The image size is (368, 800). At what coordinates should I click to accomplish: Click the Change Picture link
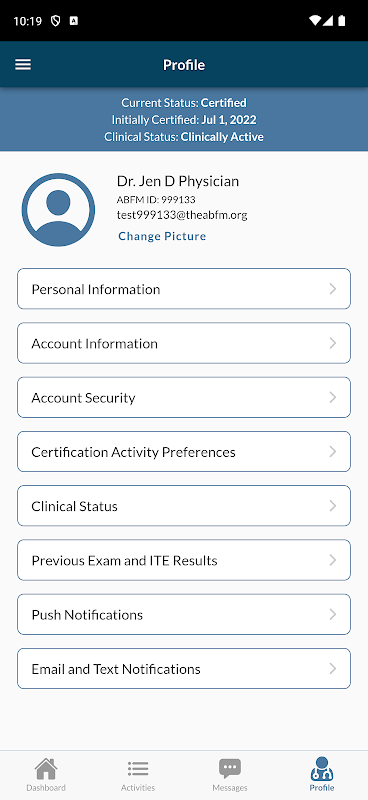click(162, 236)
